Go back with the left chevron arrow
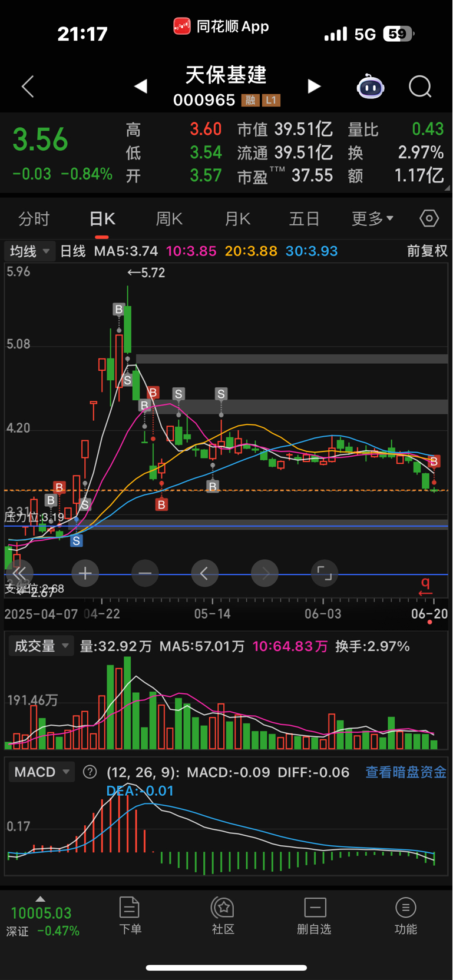This screenshot has height=980, width=453. point(28,87)
